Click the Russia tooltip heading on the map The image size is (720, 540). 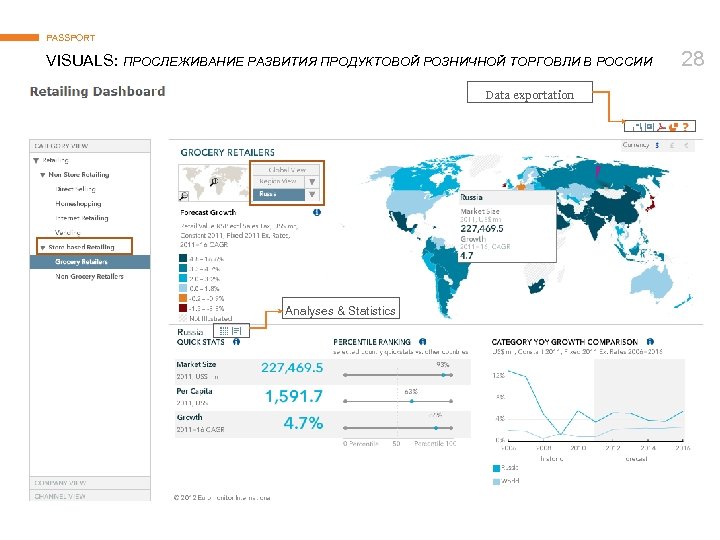471,197
